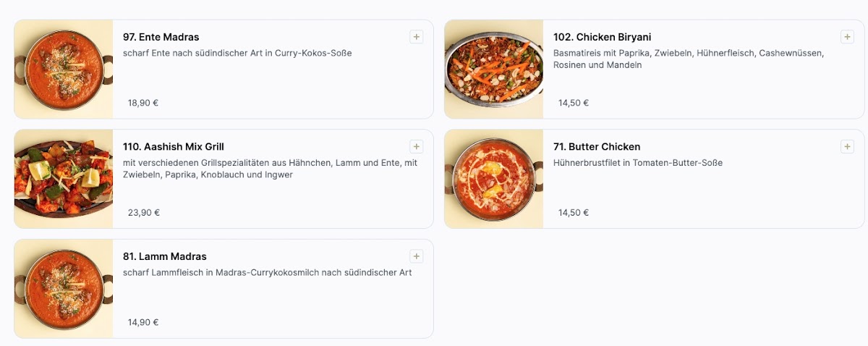Add Aashish Mix Grill using plus icon
This screenshot has width=868, height=346.
click(x=416, y=146)
